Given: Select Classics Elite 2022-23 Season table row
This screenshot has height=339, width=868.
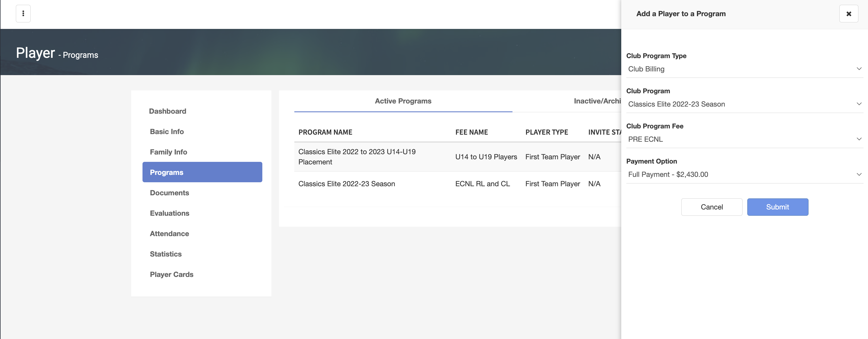Looking at the screenshot, I should point(458,184).
